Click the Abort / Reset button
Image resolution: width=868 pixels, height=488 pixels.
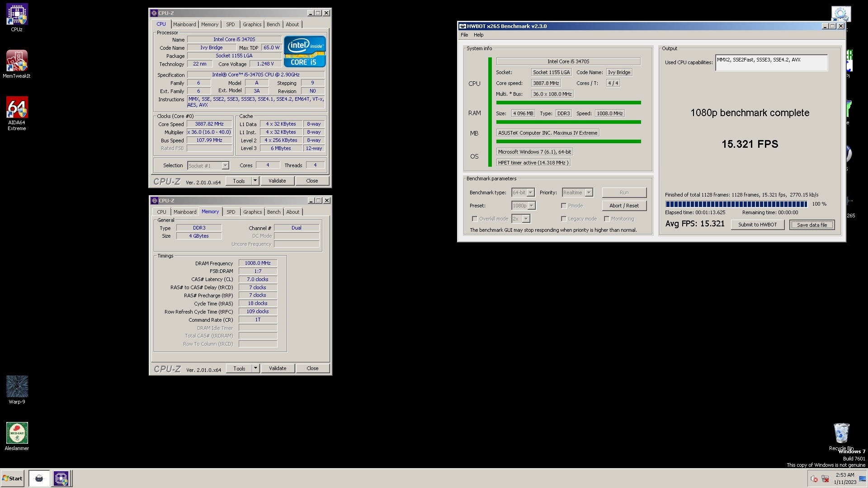tap(624, 206)
